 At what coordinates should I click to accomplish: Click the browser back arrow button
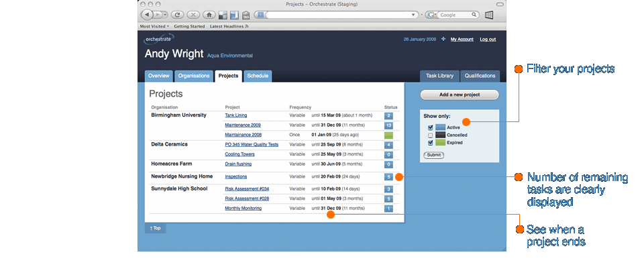coord(148,14)
